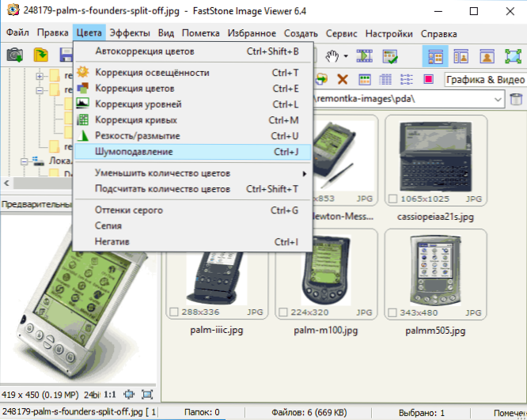
Task: Open the Сервис menu
Action: click(x=342, y=33)
